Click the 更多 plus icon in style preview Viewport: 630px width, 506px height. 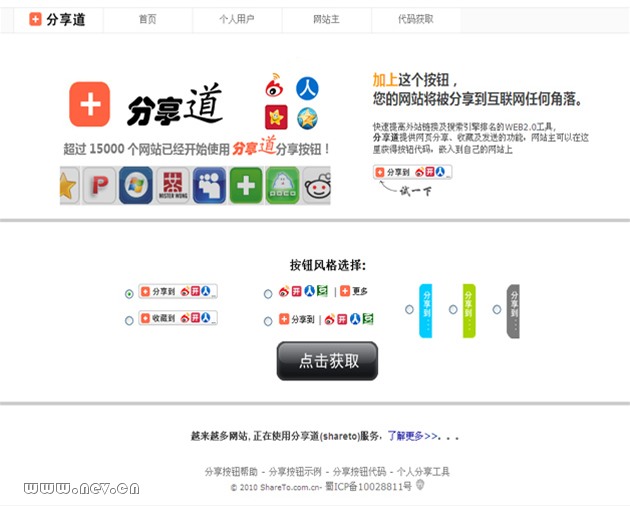click(x=345, y=291)
